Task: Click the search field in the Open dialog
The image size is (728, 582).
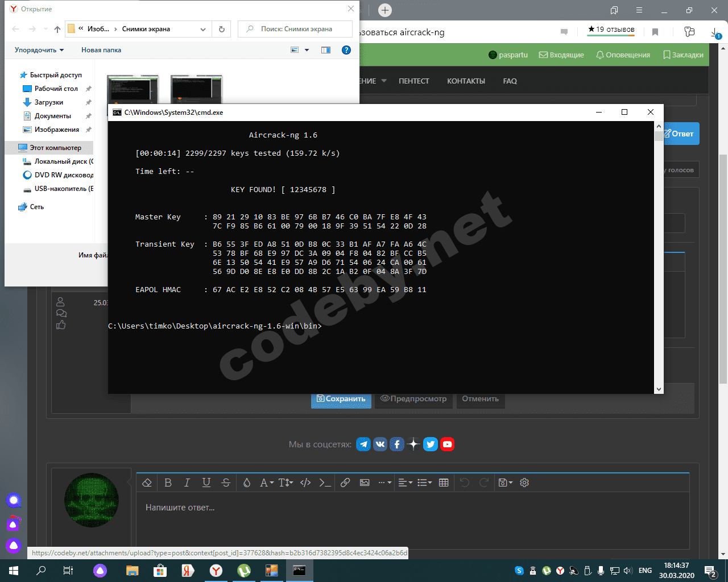Action: [295, 29]
